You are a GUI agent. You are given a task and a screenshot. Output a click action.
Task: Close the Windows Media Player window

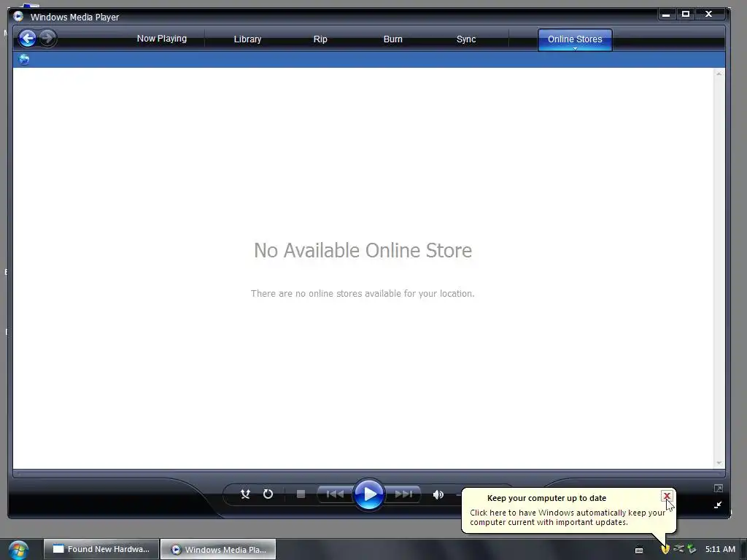(709, 15)
